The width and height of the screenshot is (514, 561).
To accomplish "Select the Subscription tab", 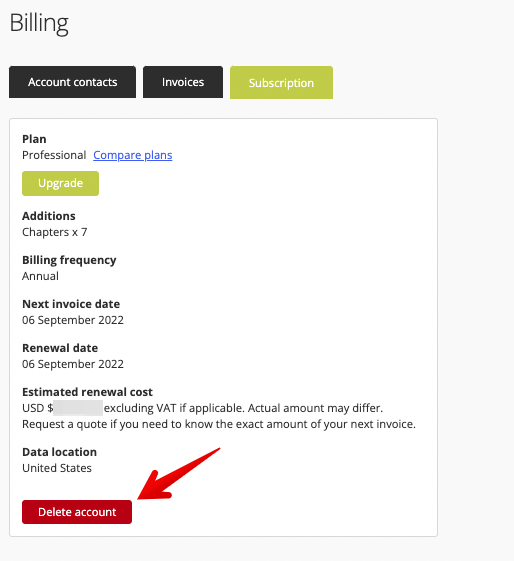I will pos(281,82).
